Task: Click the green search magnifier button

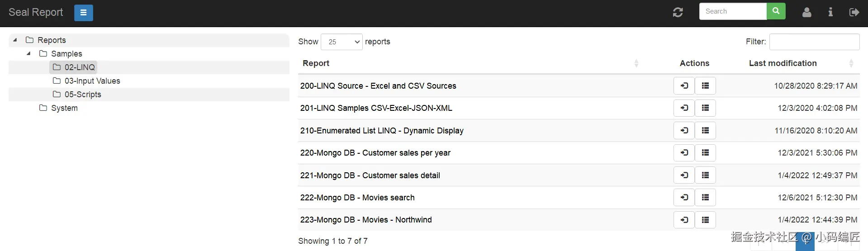Action: coord(776,11)
